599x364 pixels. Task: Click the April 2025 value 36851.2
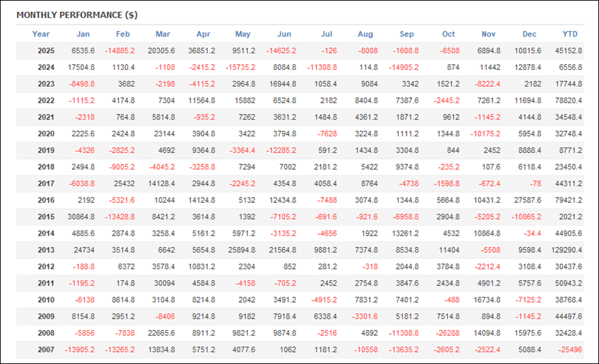(201, 51)
